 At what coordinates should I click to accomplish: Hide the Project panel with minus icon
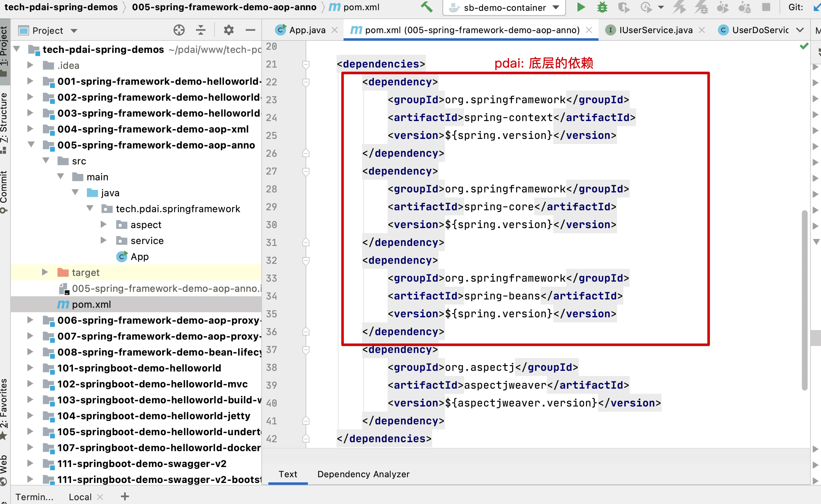(x=250, y=30)
